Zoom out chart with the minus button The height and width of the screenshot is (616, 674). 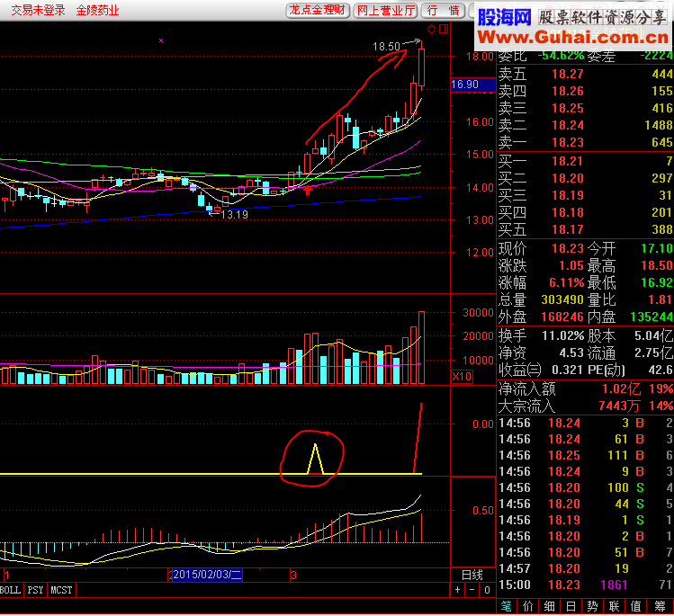[472, 590]
